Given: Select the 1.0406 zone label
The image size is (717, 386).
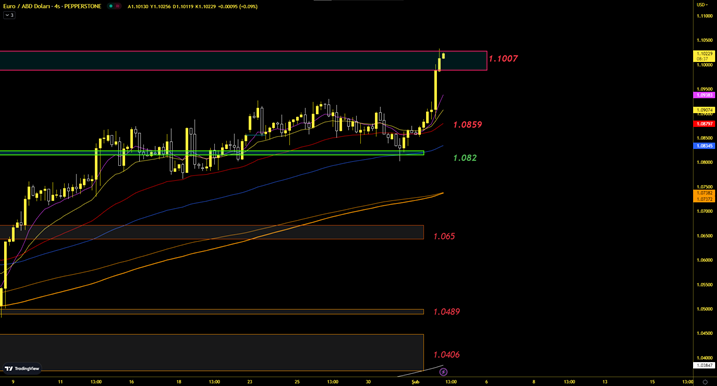Looking at the screenshot, I should click(446, 354).
